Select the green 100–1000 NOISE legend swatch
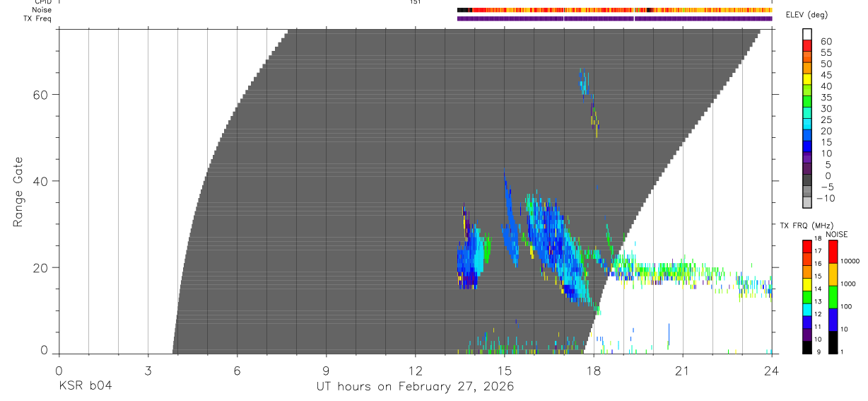This screenshot has height=401, width=868. 833,297
